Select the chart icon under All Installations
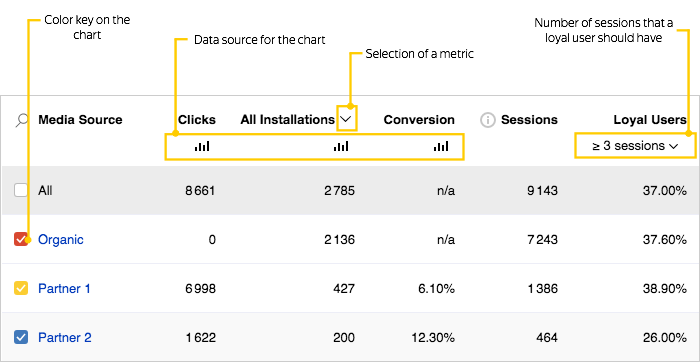The height and width of the screenshot is (362, 700). [x=341, y=146]
